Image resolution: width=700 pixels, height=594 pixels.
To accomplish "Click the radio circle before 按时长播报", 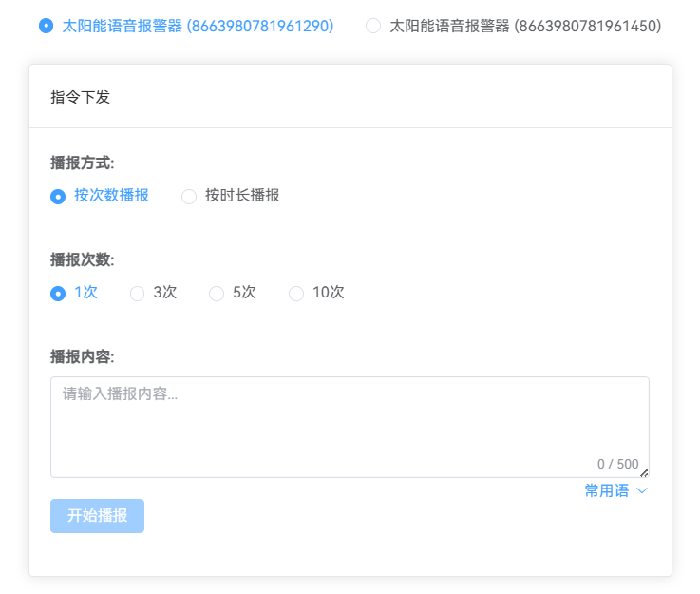I will pos(189,197).
